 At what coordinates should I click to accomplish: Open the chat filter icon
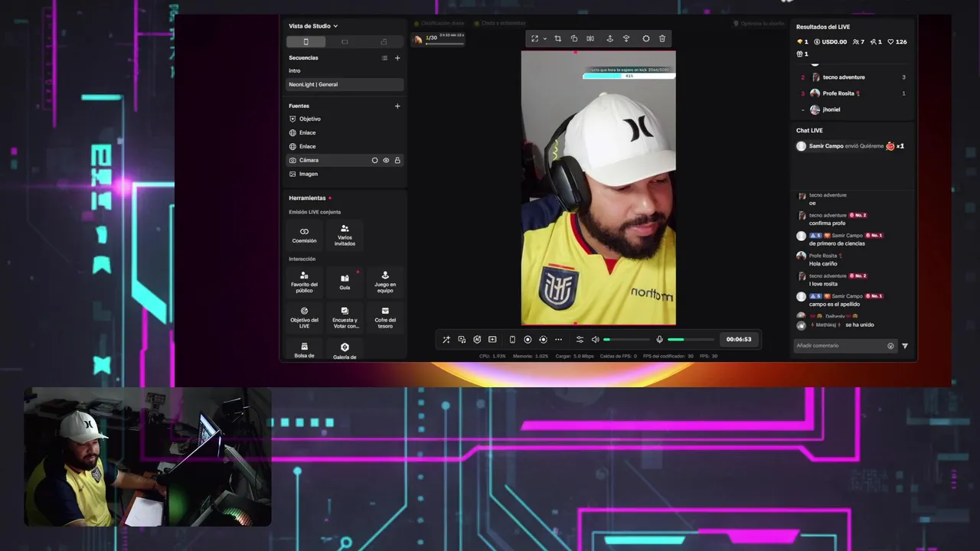(905, 346)
